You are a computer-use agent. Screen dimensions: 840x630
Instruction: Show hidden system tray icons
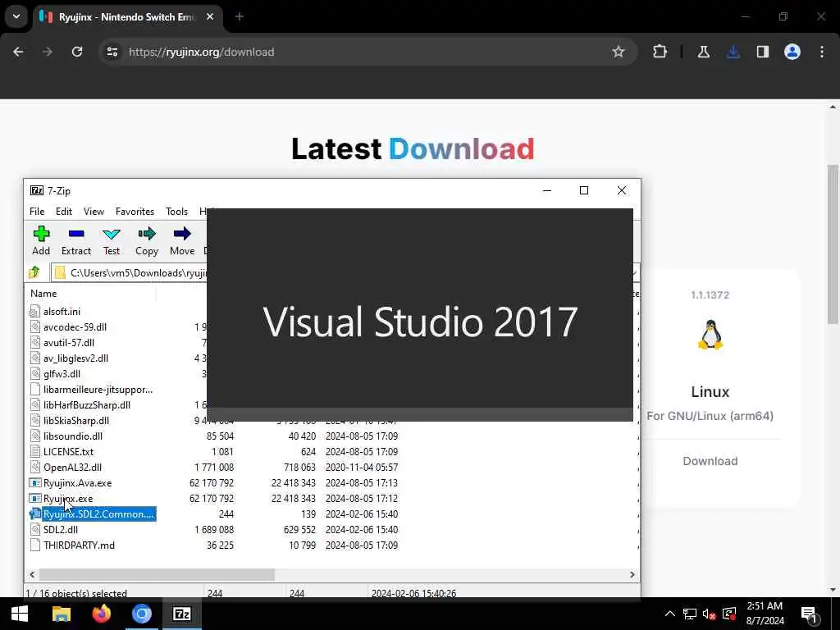[670, 614]
